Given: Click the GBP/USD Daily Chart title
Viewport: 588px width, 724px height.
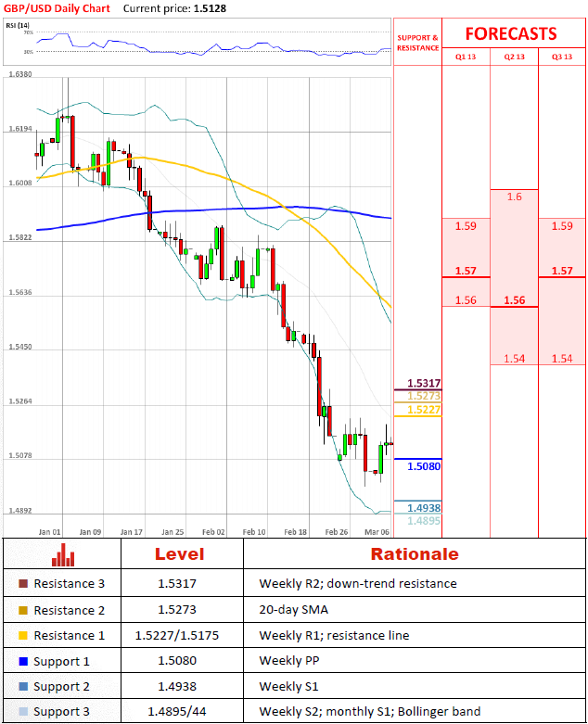Looking at the screenshot, I should [57, 8].
